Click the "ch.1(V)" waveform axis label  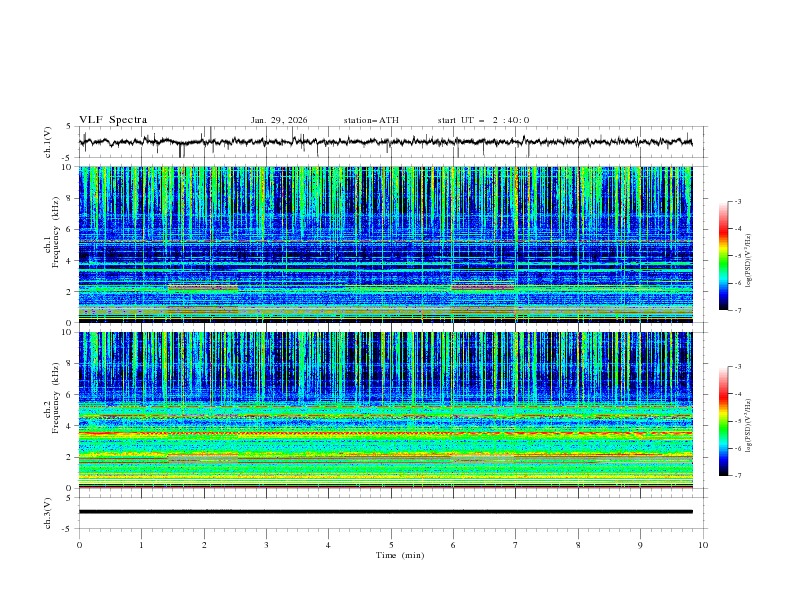coord(48,142)
